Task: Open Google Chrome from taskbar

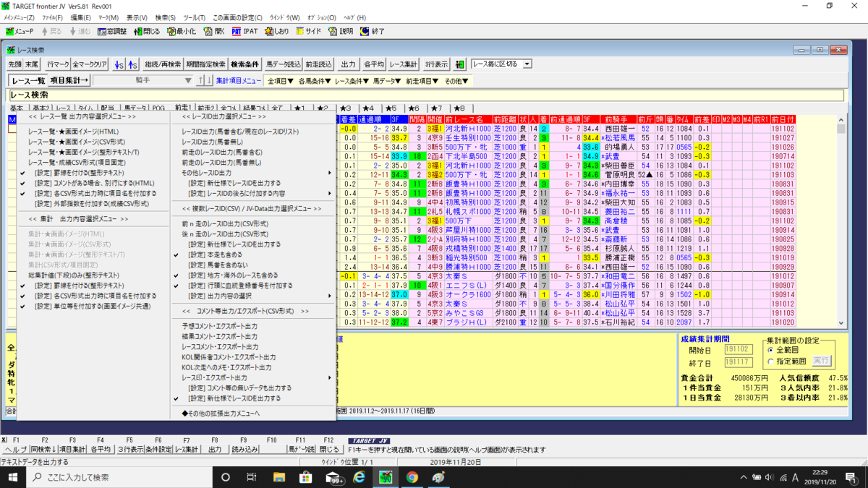Action: point(412,477)
